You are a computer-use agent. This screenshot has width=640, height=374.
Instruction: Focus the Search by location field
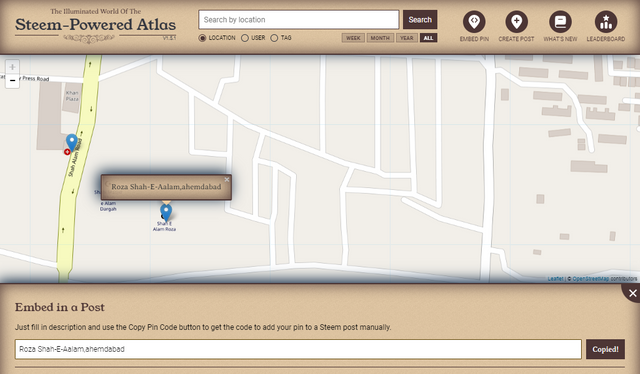click(x=299, y=20)
